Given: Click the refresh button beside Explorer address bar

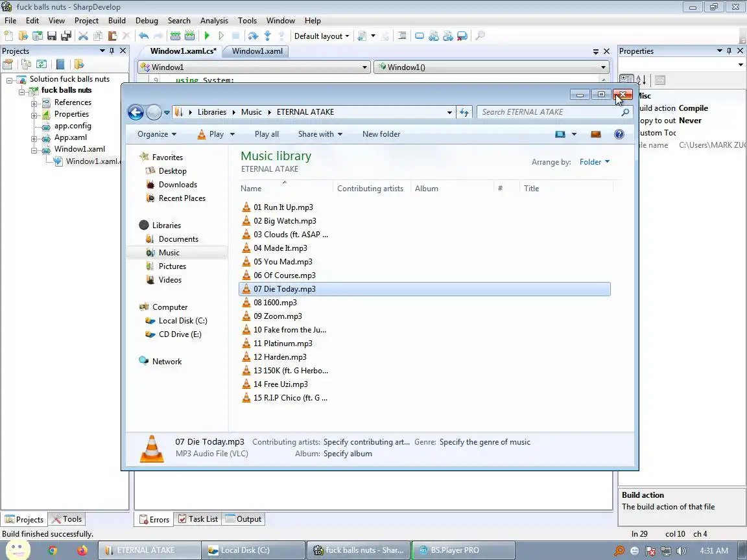Looking at the screenshot, I should click(x=464, y=112).
